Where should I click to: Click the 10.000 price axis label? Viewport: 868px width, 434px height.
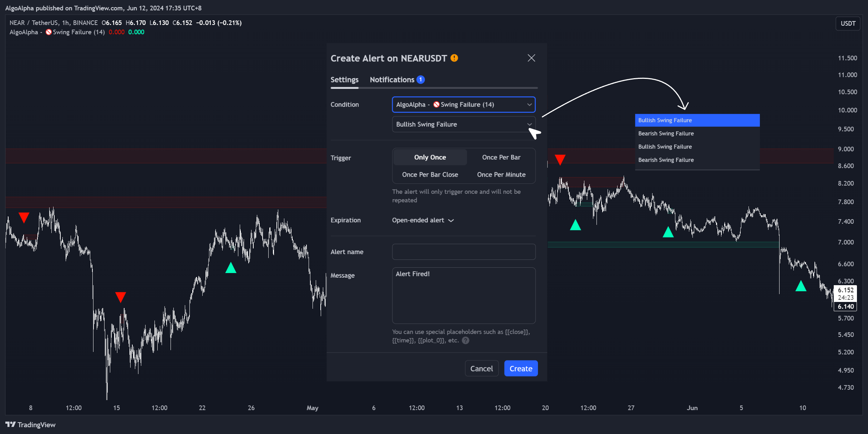pyautogui.click(x=847, y=110)
